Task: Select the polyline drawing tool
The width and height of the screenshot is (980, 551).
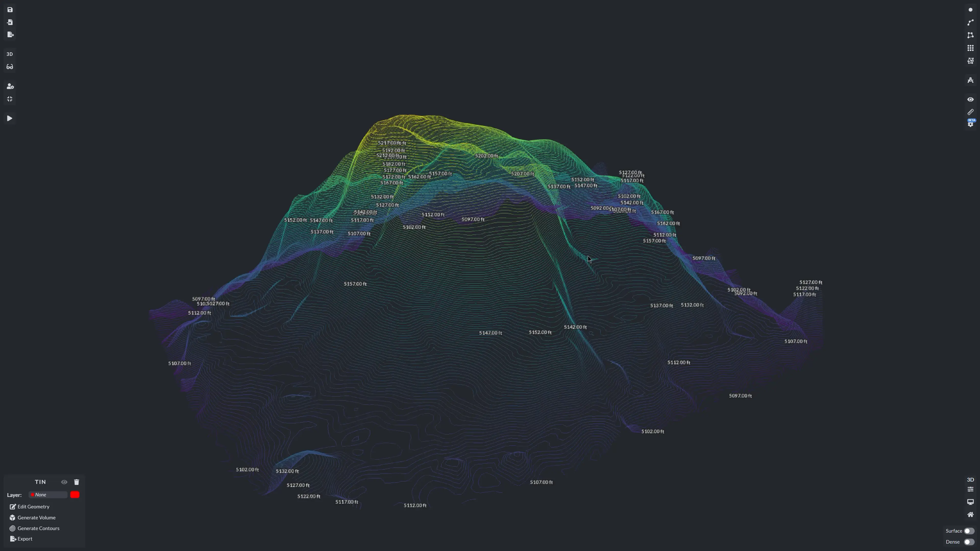Action: 970,22
